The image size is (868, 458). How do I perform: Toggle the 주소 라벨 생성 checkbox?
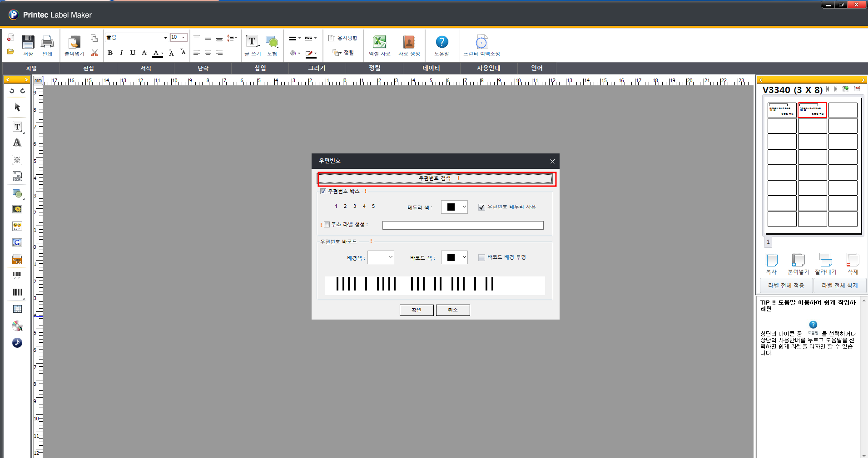click(327, 224)
